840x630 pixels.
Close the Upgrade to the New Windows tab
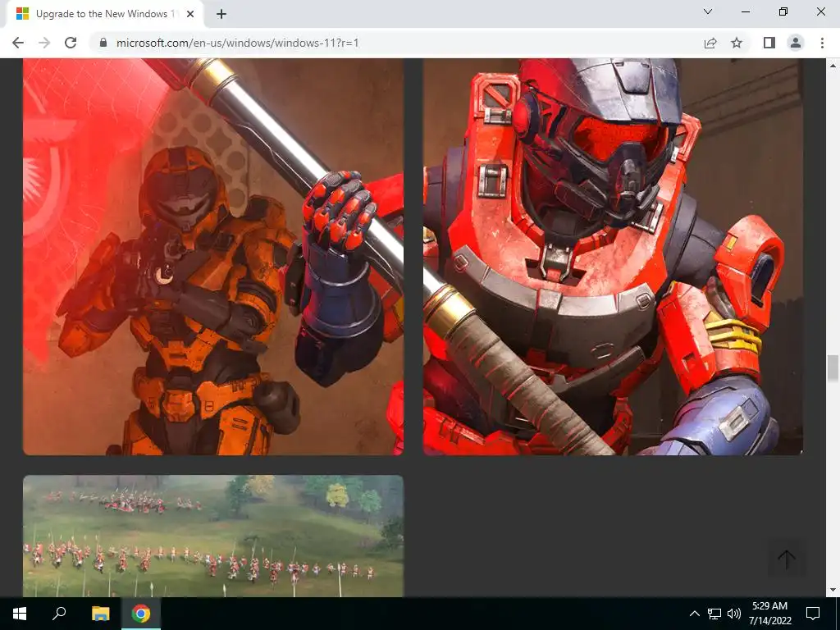tap(190, 14)
